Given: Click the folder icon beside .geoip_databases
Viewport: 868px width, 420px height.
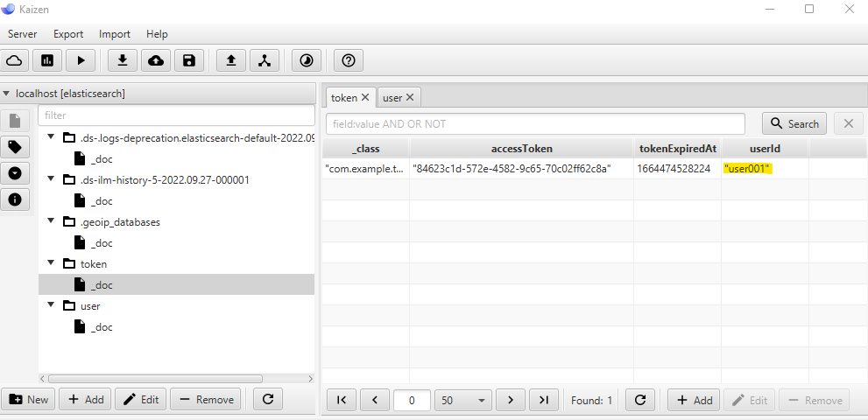Looking at the screenshot, I should coord(68,221).
